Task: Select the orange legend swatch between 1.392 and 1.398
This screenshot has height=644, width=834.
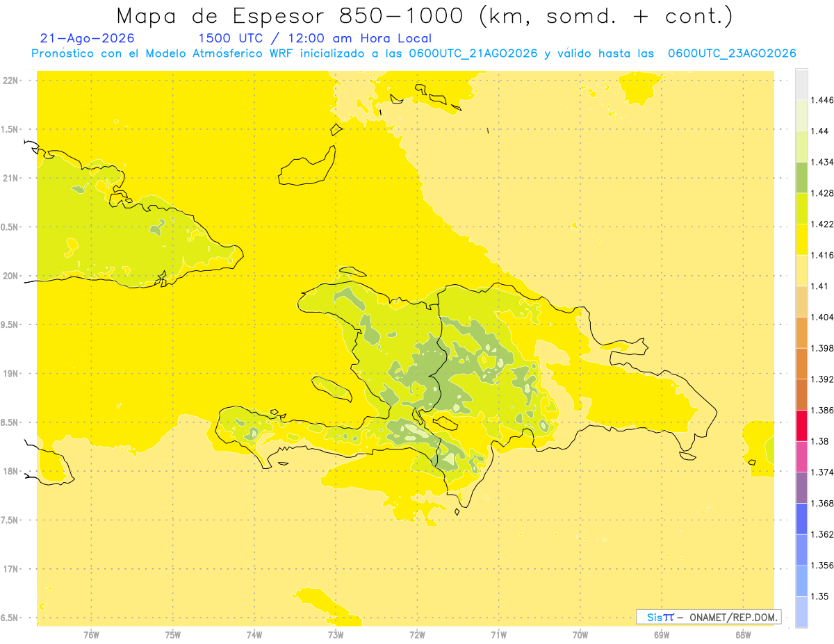Action: [801, 363]
